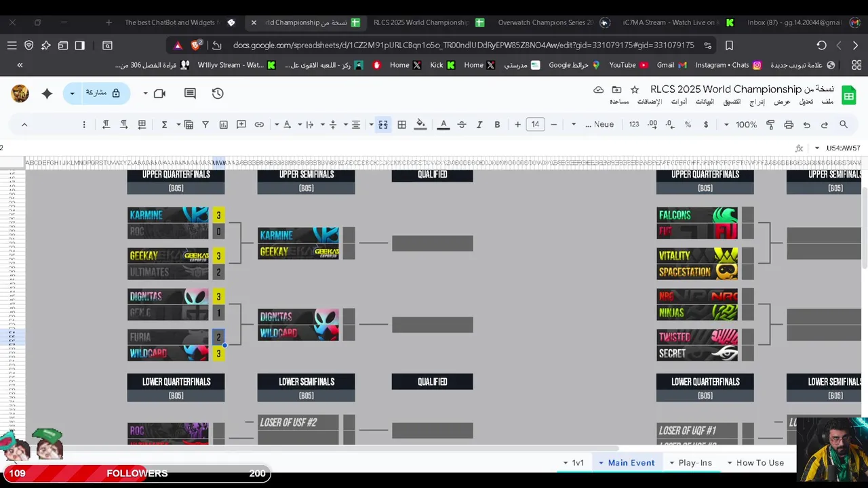Toggle italic formatting
Viewport: 868px width, 488px height.
click(x=479, y=125)
